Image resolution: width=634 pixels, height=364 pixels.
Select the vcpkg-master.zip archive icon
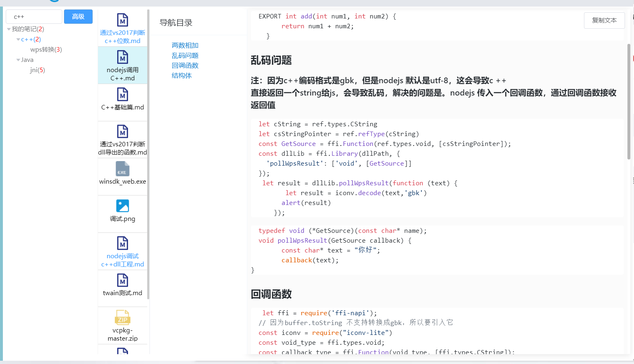coord(123,318)
